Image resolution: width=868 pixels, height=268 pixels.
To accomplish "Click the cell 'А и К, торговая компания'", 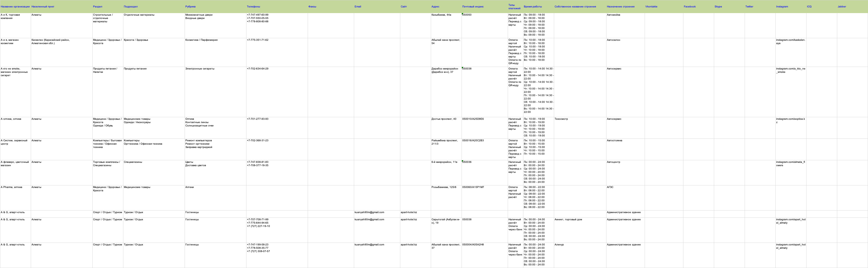I will pos(15,26).
